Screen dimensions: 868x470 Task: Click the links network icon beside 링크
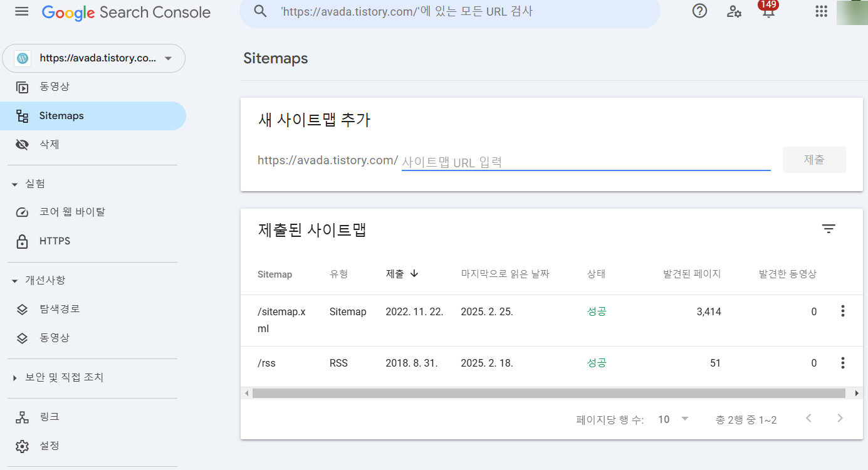23,417
